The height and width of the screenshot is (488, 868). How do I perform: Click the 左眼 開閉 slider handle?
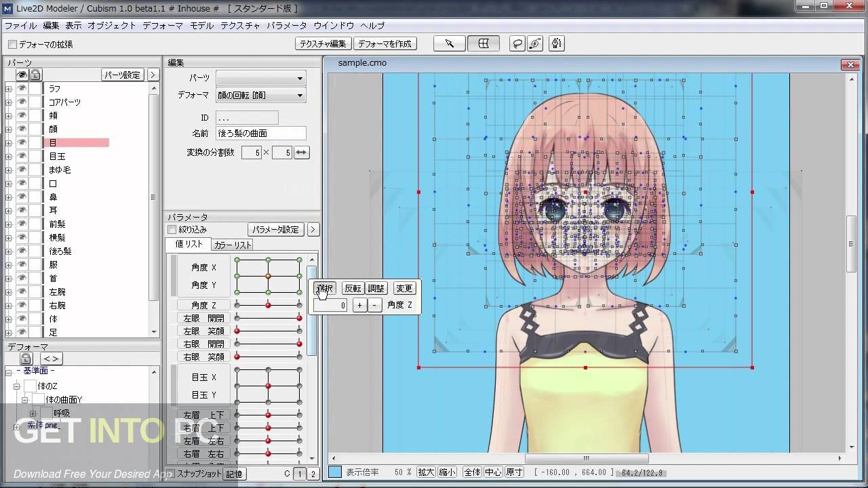point(299,318)
